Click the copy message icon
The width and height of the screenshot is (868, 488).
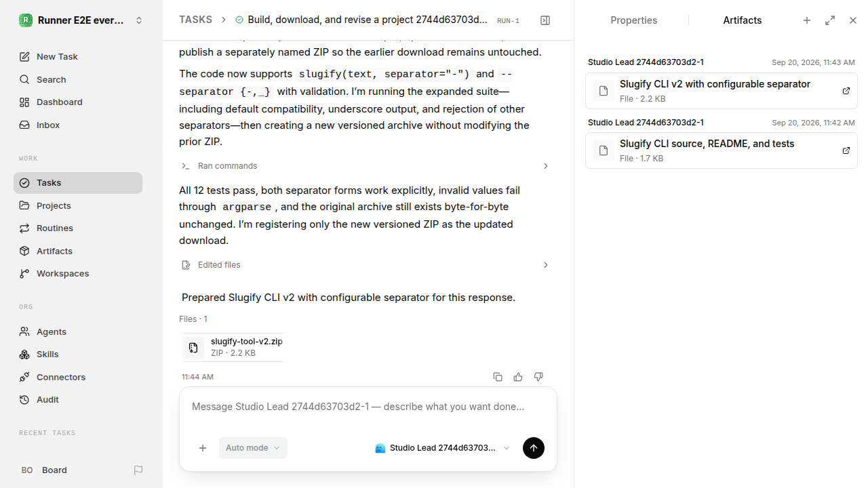[498, 377]
